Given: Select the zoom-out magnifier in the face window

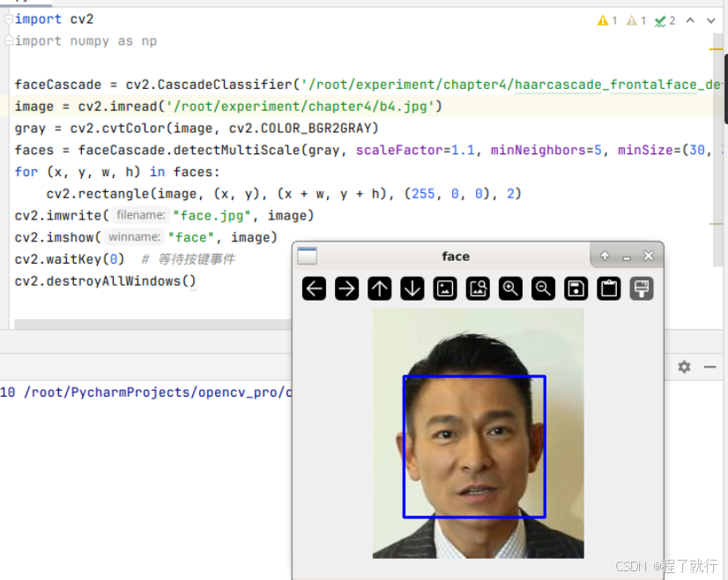Looking at the screenshot, I should [543, 288].
